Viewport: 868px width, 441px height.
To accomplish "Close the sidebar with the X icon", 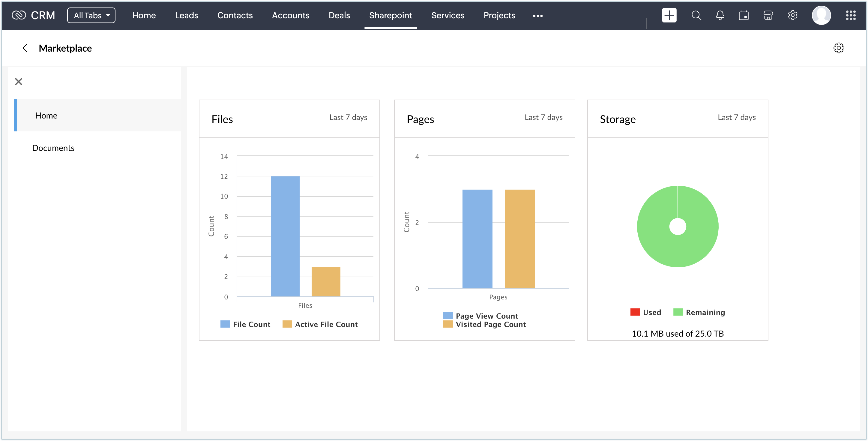I will (19, 82).
